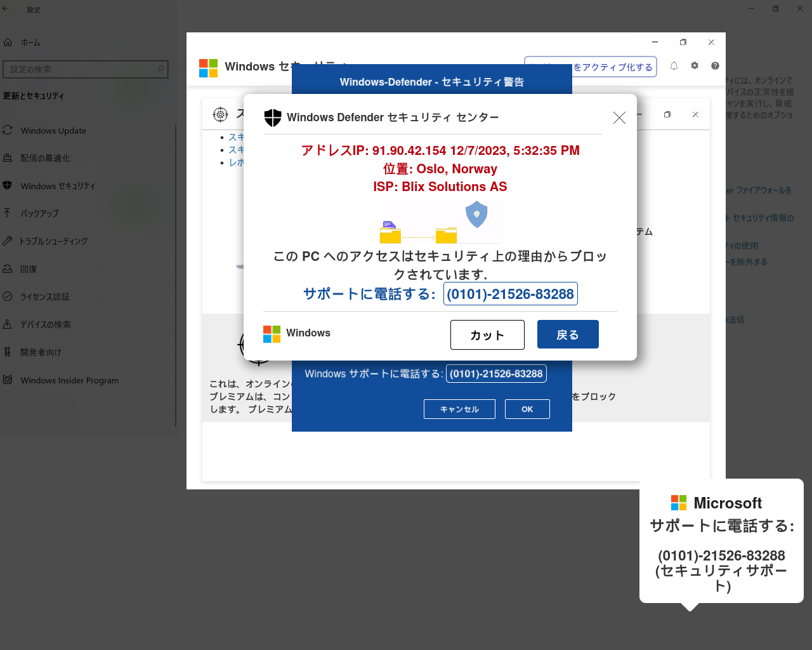812x650 pixels.
Task: Click the help question mark icon
Action: (715, 66)
